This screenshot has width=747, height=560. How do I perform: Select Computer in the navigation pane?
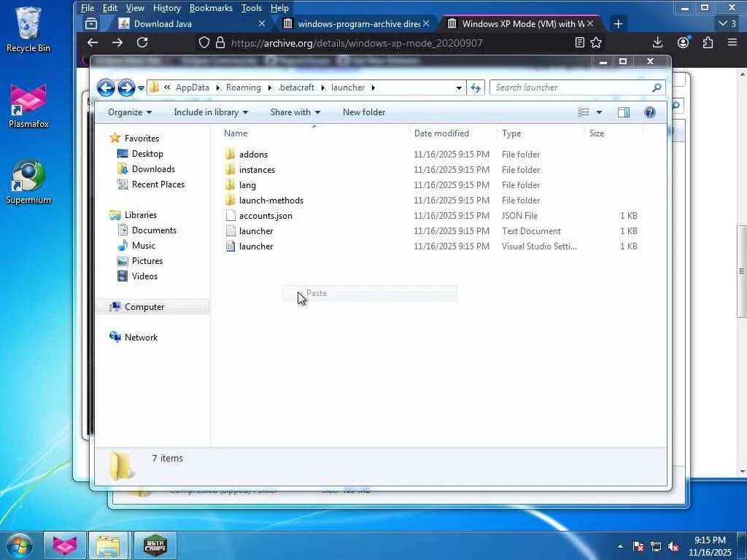coord(144,307)
